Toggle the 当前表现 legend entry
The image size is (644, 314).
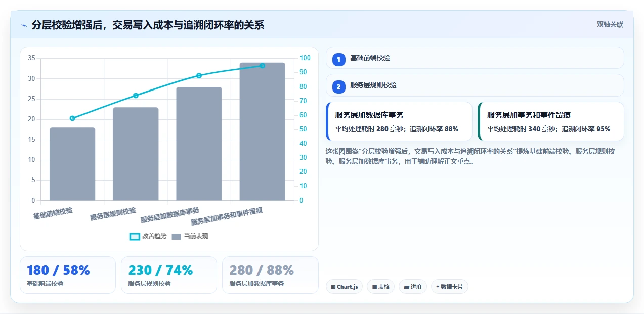190,236
